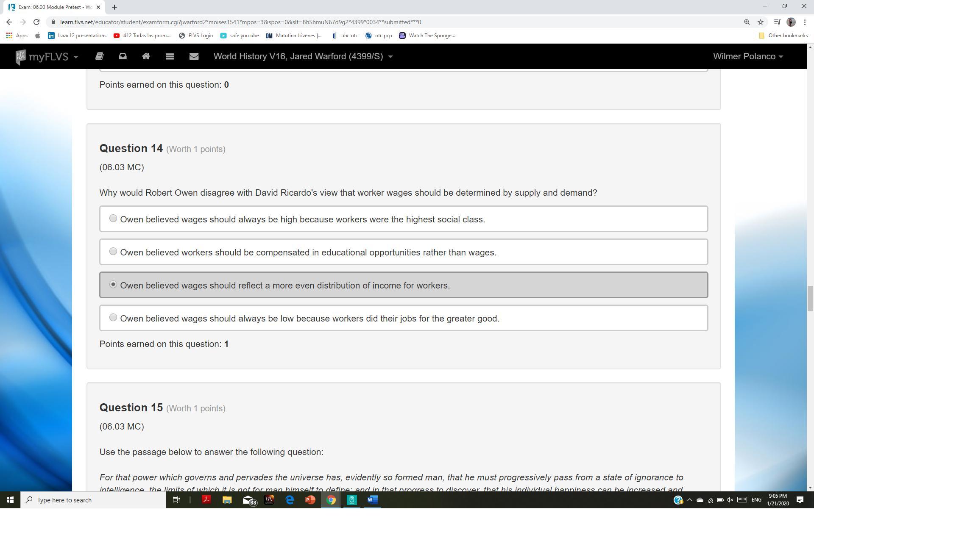Choose the answer about wages always being low
This screenshot has width=959, height=560.
pos(113,318)
